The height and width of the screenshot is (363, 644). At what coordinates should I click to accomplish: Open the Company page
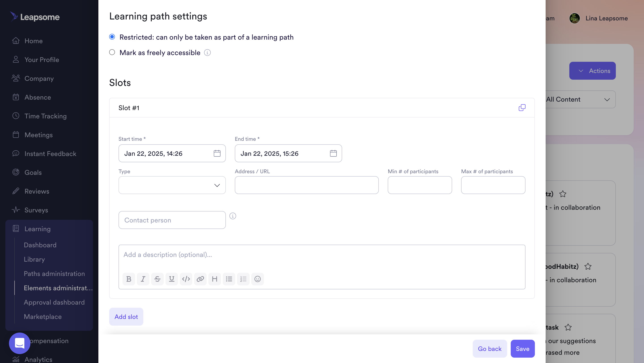pos(39,78)
